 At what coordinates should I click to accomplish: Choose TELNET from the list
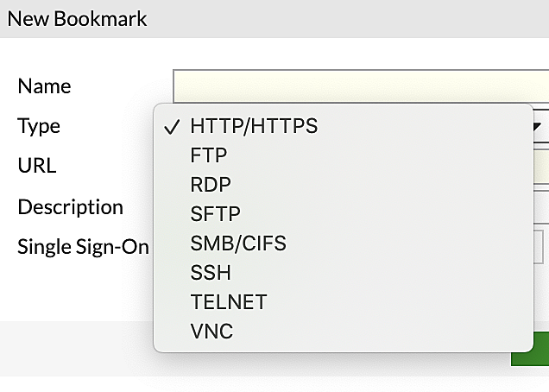click(x=229, y=302)
